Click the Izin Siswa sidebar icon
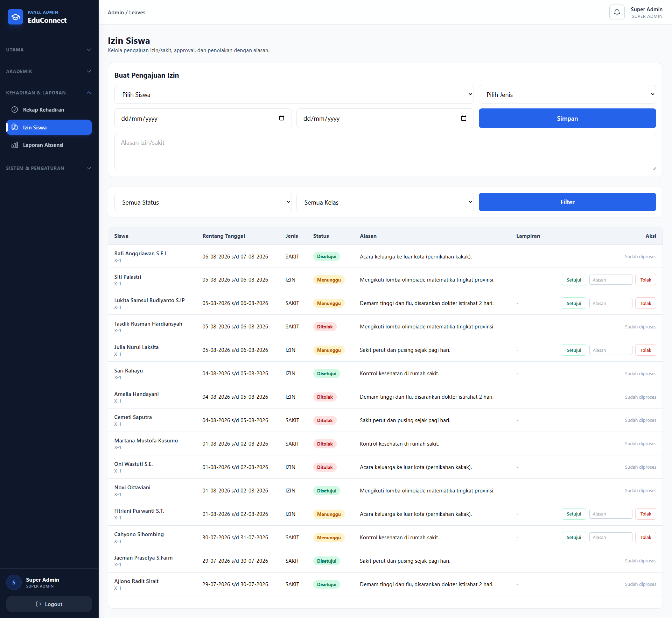The height and width of the screenshot is (618, 672). click(15, 127)
